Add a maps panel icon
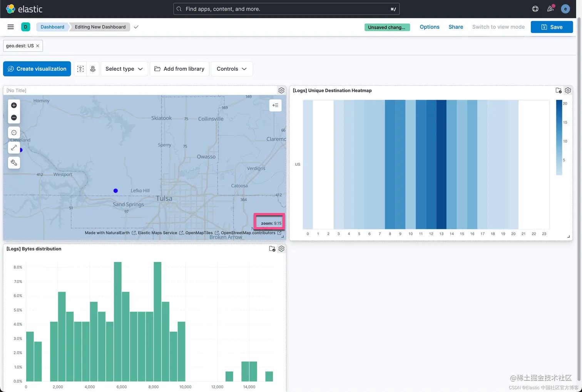Image resolution: width=582 pixels, height=392 pixels. [93, 69]
